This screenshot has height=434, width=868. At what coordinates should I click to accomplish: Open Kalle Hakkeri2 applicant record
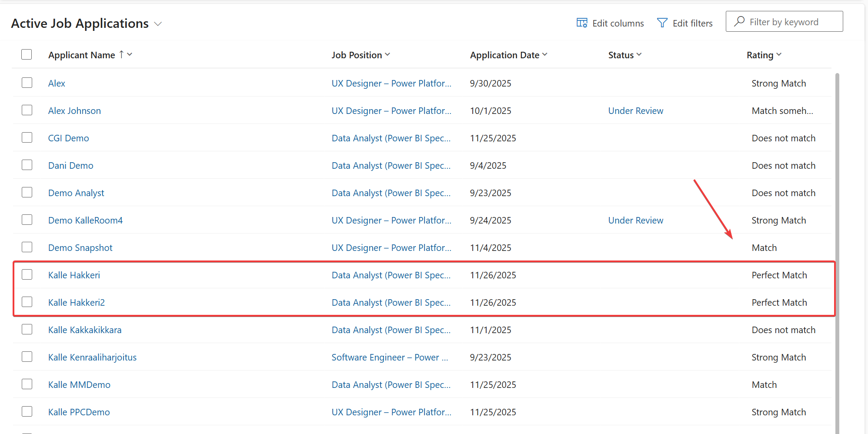pyautogui.click(x=77, y=303)
